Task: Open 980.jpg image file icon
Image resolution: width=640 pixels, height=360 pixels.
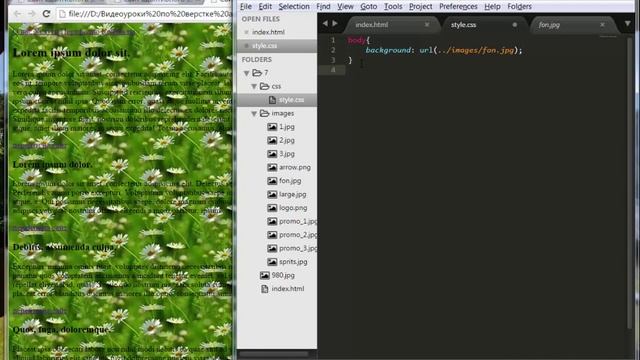Action: pyautogui.click(x=264, y=275)
